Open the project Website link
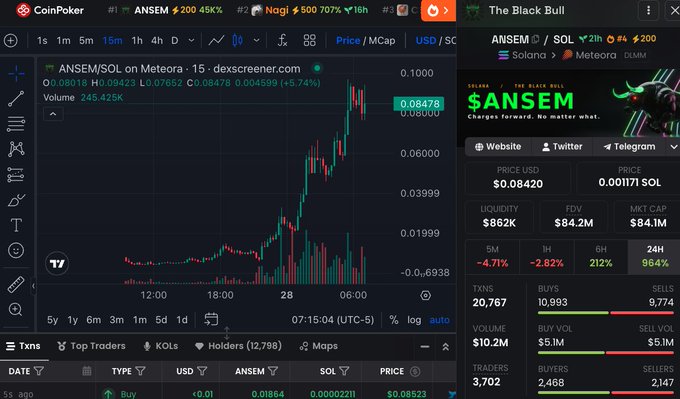This screenshot has height=399, width=680. coord(498,147)
